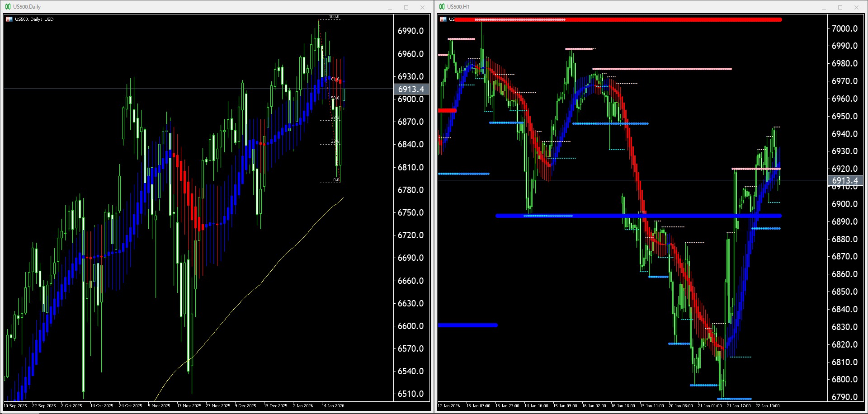This screenshot has height=414, width=868.
Task: Click the '19 Jan 11:00' time label
Action: click(652, 406)
